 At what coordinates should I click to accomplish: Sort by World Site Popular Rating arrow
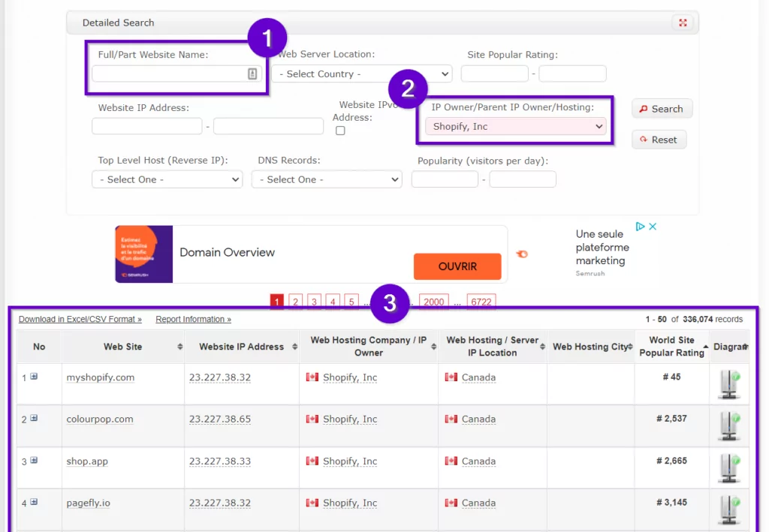[706, 347]
